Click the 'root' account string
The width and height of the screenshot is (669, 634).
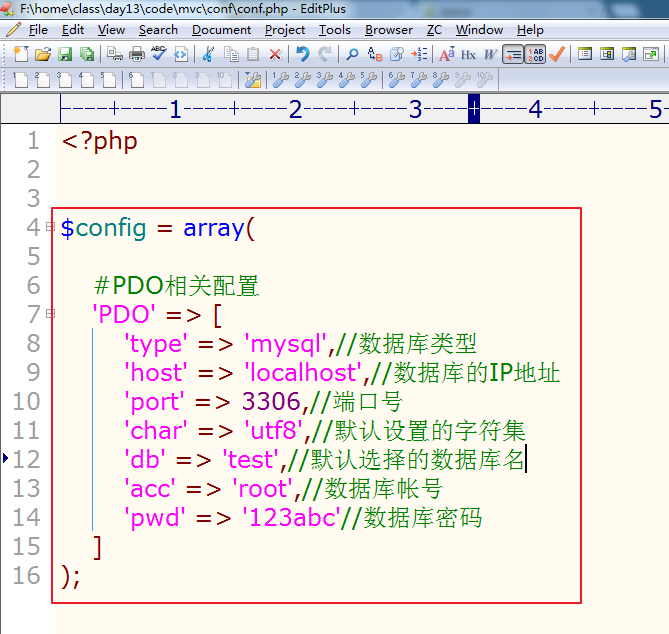(262, 488)
